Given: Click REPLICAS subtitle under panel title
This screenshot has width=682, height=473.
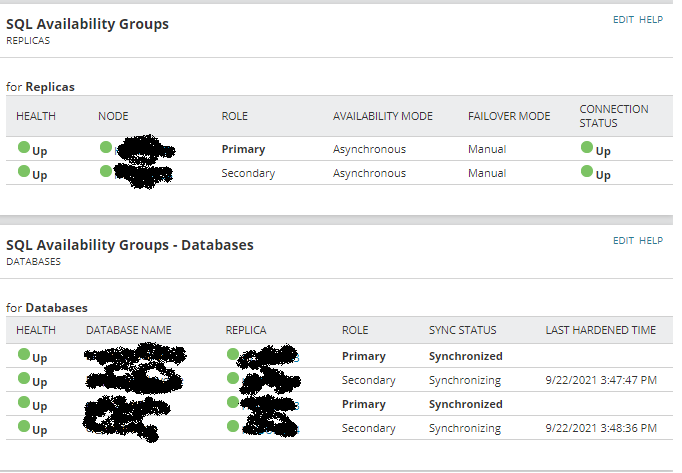Looking at the screenshot, I should 28,40.
